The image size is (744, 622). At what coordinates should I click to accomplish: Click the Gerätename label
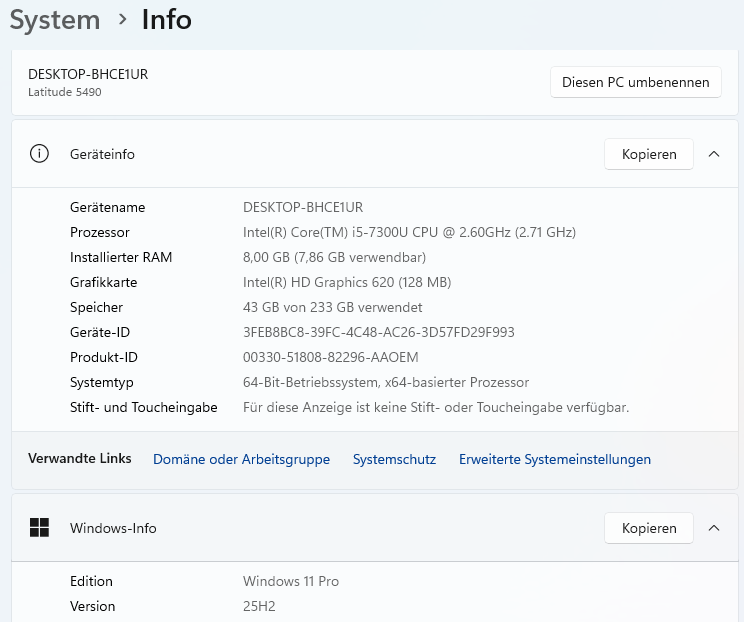(107, 207)
